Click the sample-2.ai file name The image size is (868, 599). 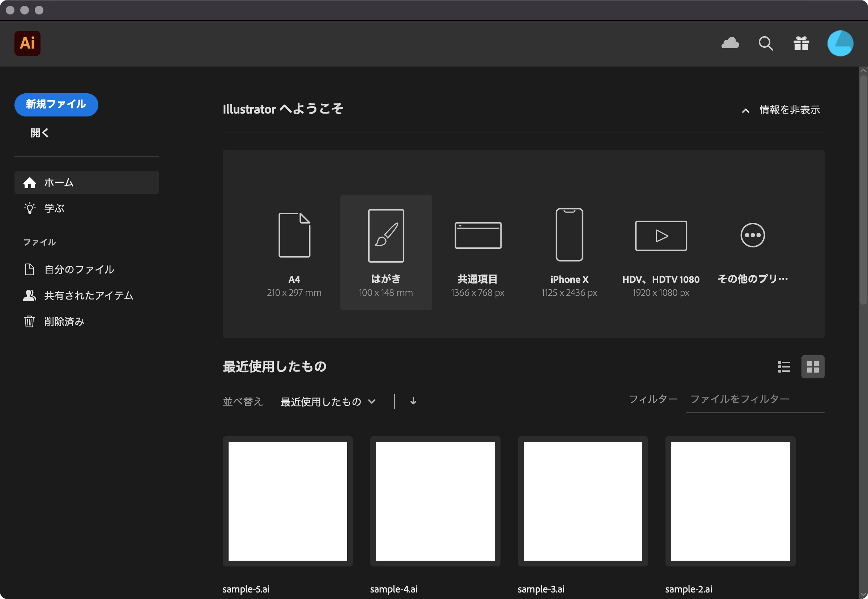click(x=689, y=589)
